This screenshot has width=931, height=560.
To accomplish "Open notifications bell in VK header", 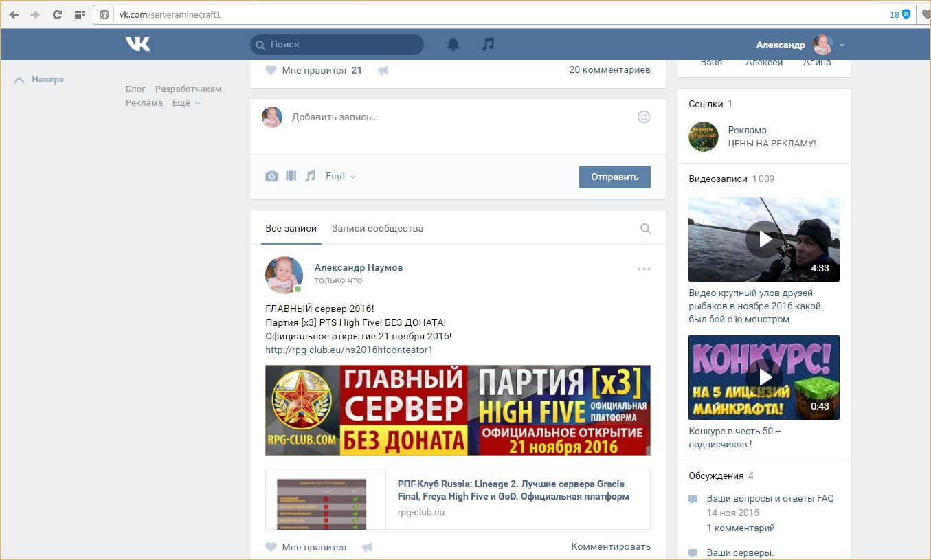I will coord(453,45).
